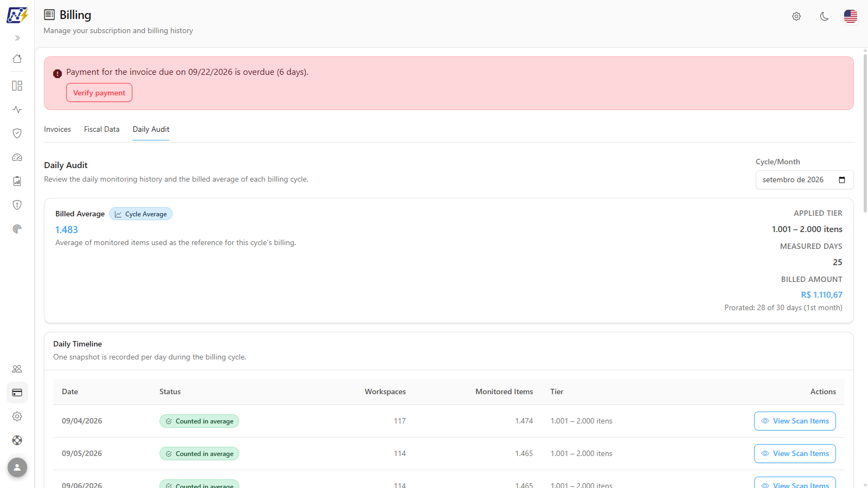Image resolution: width=868 pixels, height=488 pixels.
Task: Click date cell 09/04/2026
Action: 82,421
